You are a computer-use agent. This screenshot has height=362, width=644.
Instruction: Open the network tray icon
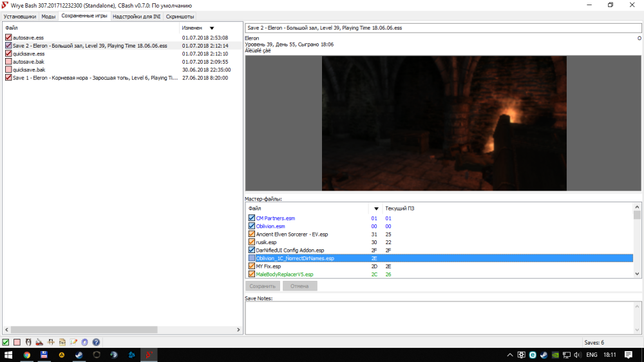click(x=566, y=355)
